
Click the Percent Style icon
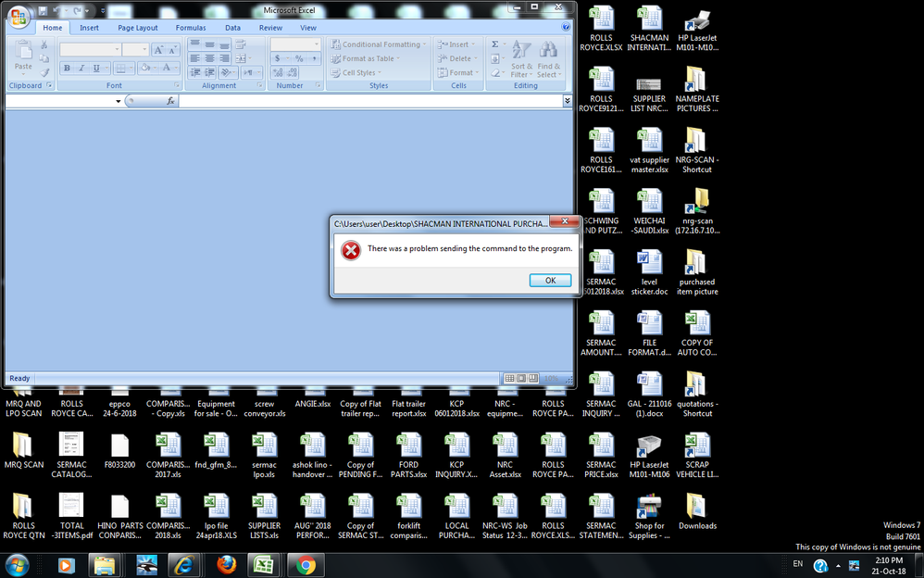tap(299, 58)
